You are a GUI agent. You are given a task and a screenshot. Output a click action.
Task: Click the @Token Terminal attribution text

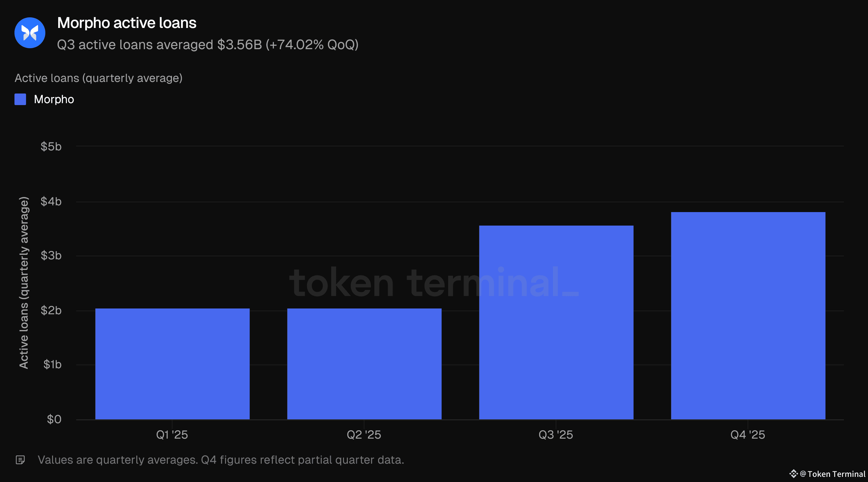[x=832, y=474]
